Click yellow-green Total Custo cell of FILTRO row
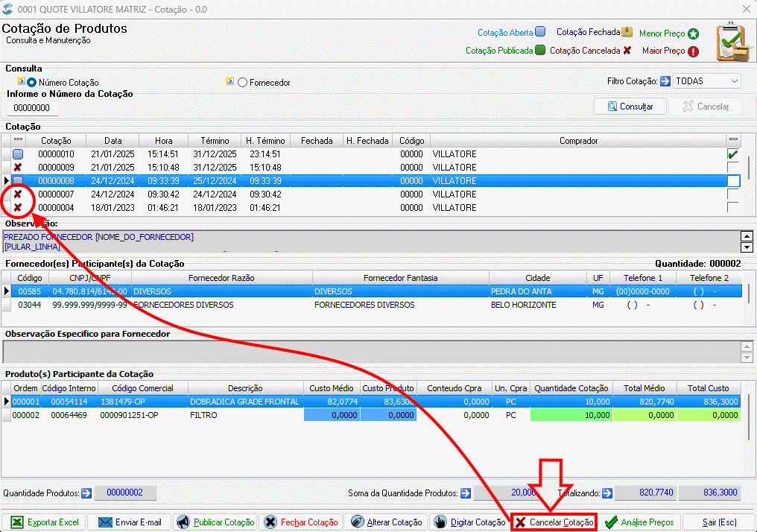This screenshot has width=757, height=532. (x=709, y=415)
